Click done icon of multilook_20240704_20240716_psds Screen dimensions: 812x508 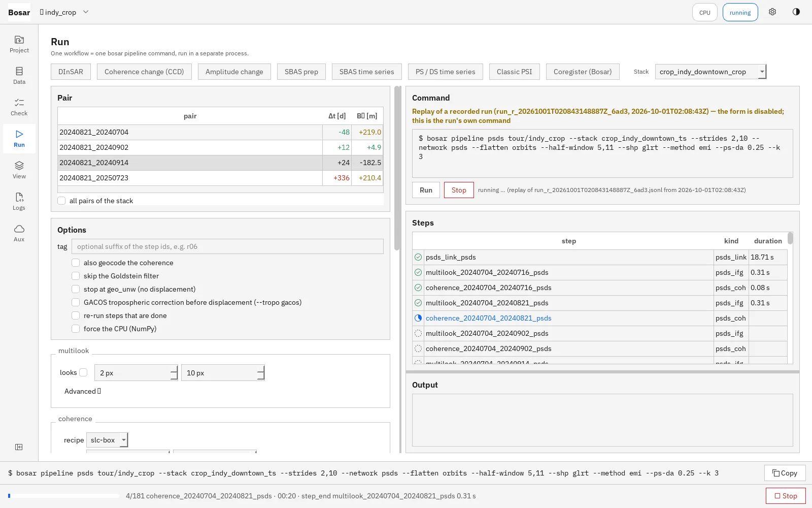tap(418, 272)
